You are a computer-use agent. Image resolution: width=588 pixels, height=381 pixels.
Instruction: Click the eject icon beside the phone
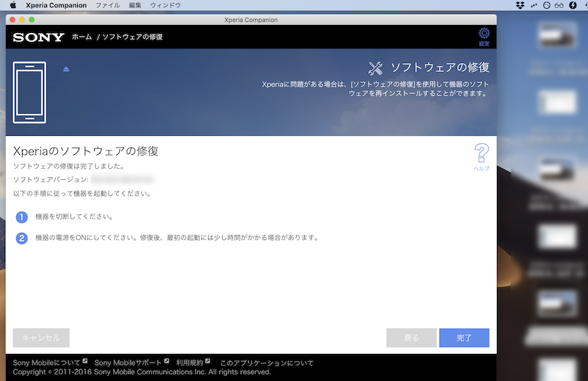coord(66,69)
